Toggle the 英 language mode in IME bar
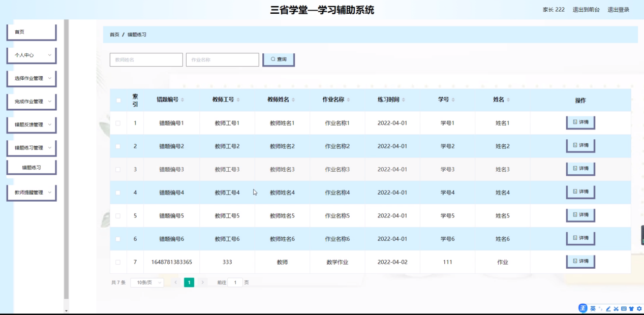Viewport: 644px width, 315px height. [x=593, y=308]
